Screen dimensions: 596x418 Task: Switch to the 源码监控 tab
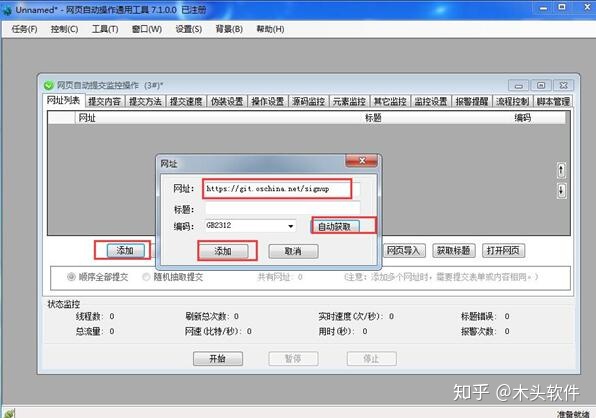point(308,101)
